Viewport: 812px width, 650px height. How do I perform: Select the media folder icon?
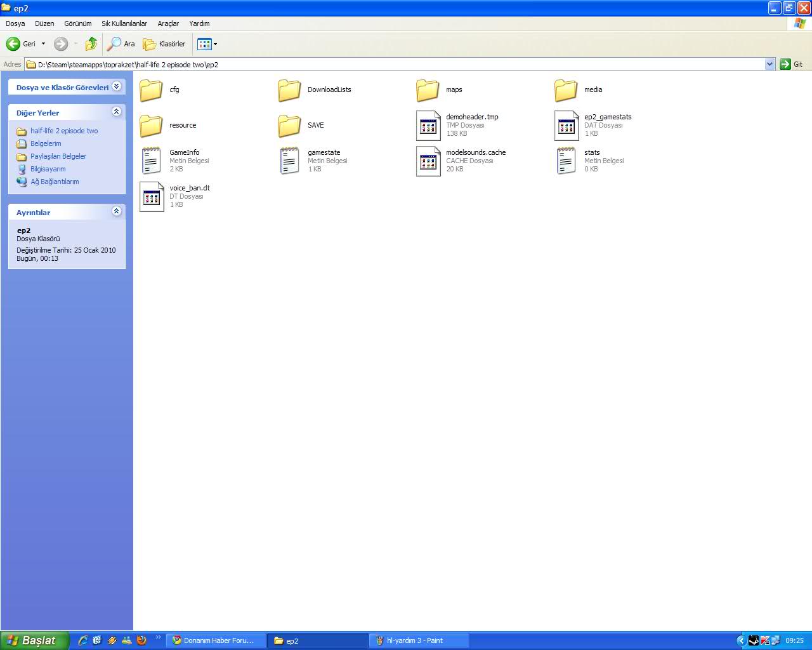tap(566, 90)
